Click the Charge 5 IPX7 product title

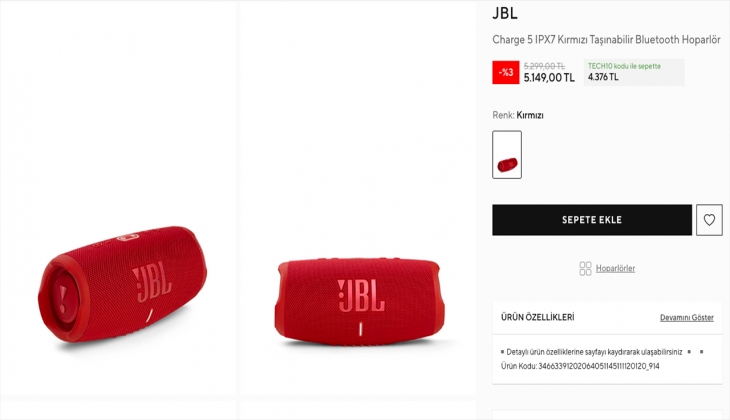[x=606, y=40]
